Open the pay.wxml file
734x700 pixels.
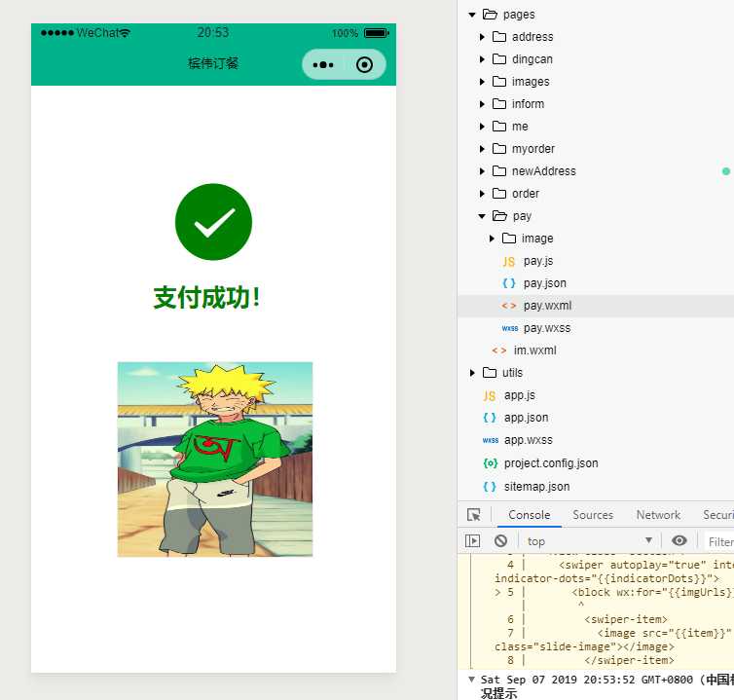pyautogui.click(x=547, y=306)
